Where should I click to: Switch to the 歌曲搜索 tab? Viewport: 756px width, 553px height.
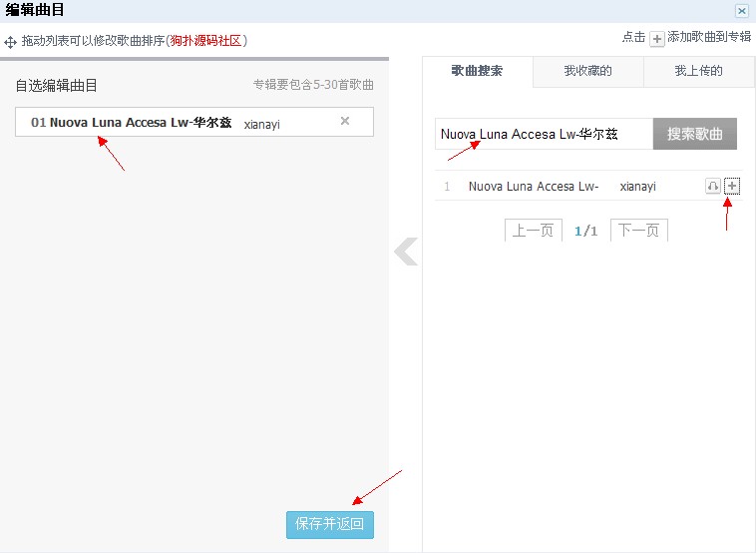pos(478,71)
